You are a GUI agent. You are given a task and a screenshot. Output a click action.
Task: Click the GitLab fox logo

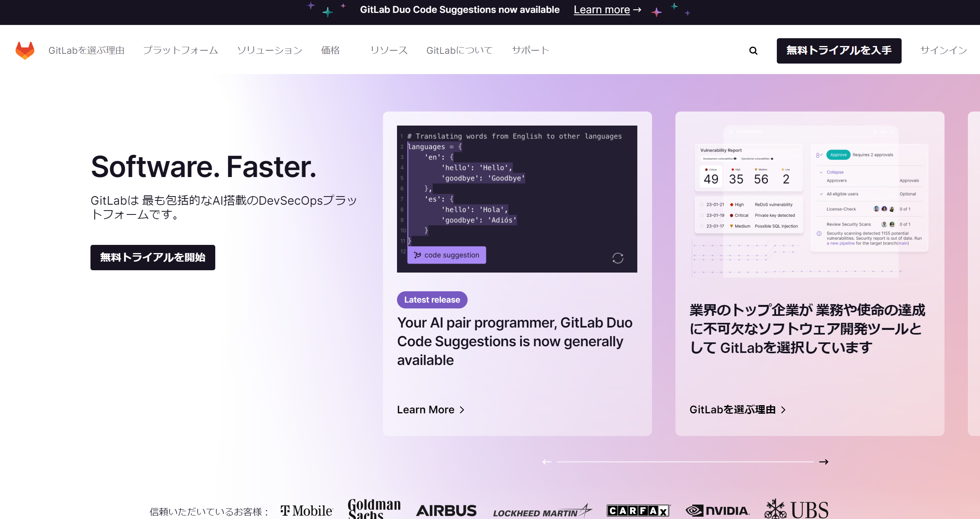25,50
